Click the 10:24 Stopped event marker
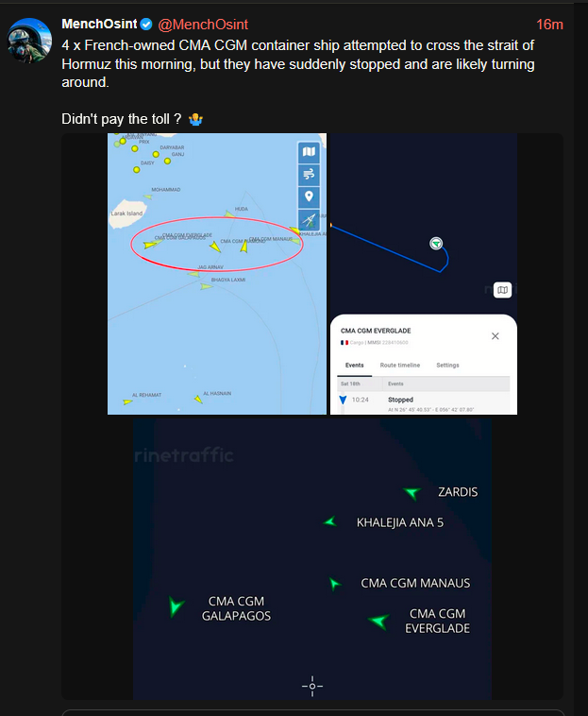 343,400
